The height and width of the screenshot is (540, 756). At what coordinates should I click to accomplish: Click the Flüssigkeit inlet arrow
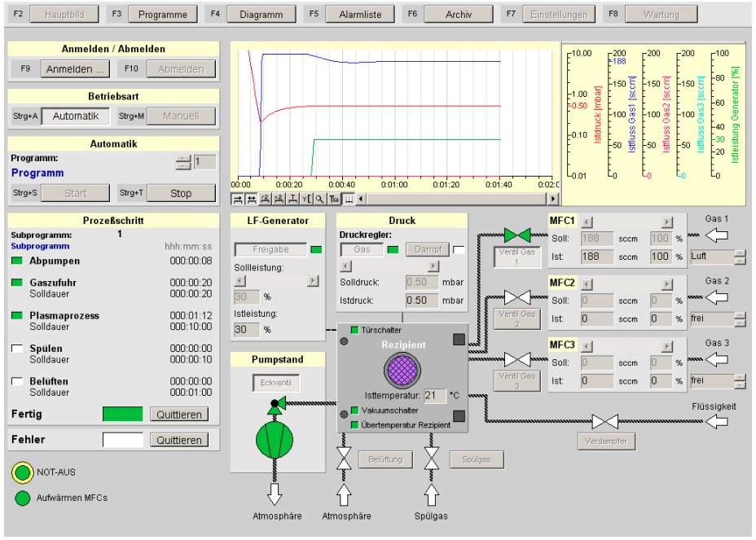pos(716,421)
